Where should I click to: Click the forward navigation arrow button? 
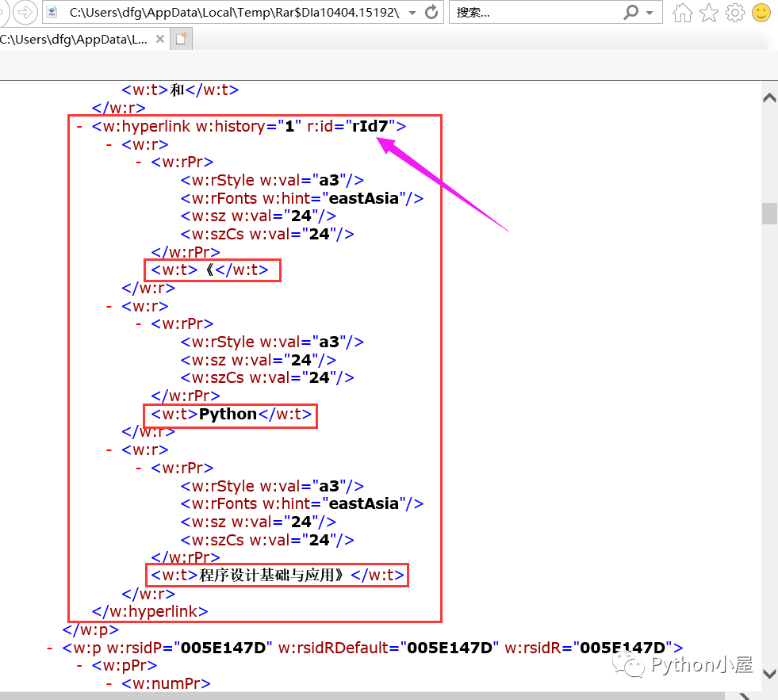(x=25, y=13)
